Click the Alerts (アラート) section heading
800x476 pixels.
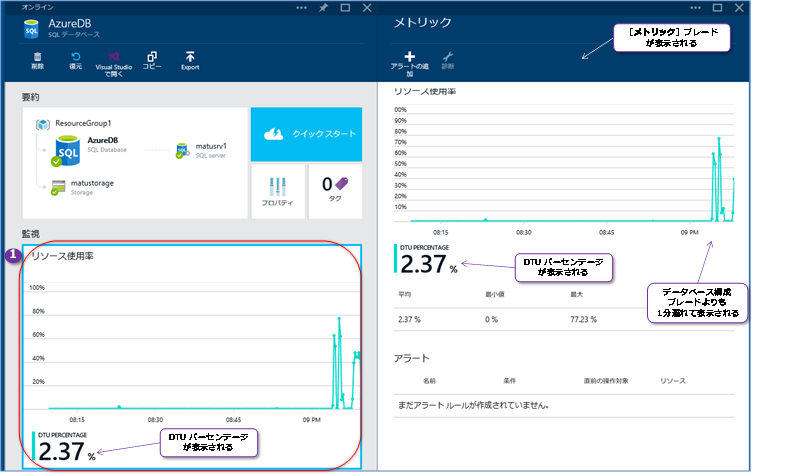(x=412, y=358)
